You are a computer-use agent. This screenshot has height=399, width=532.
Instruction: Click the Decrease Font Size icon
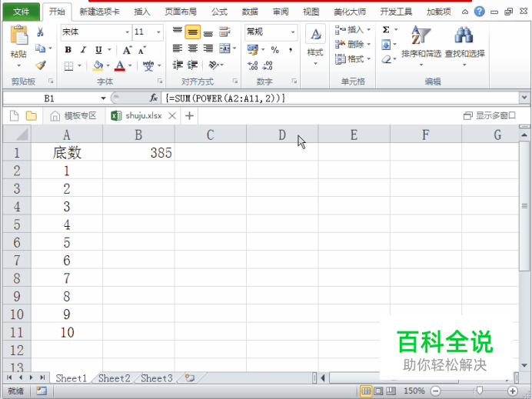tap(142, 50)
